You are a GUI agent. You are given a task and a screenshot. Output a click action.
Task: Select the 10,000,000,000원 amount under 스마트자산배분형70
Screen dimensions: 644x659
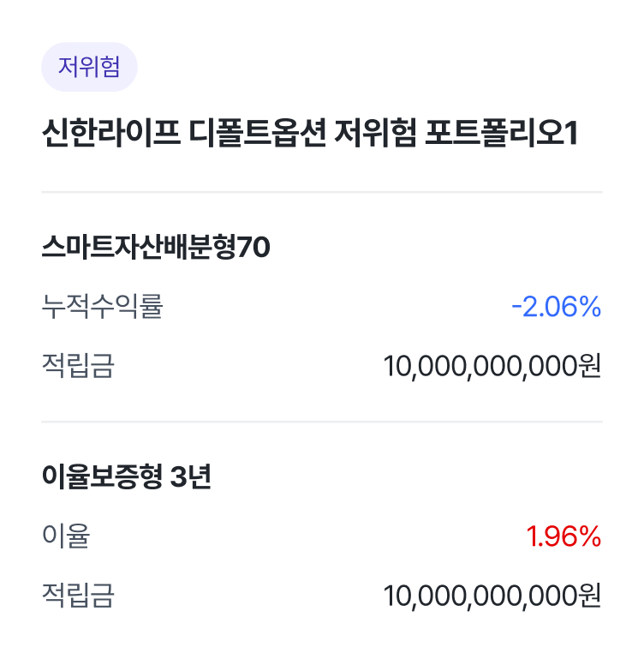click(x=492, y=366)
